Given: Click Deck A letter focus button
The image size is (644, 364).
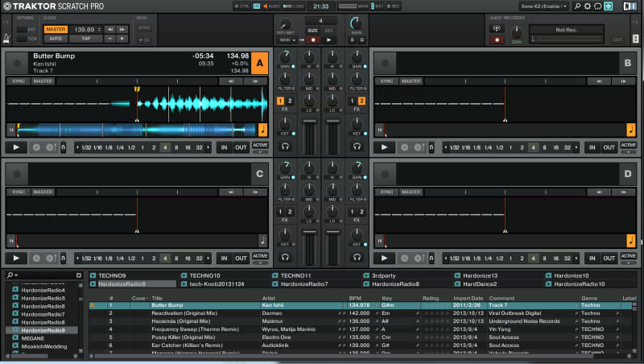Looking at the screenshot, I should pyautogui.click(x=259, y=63).
